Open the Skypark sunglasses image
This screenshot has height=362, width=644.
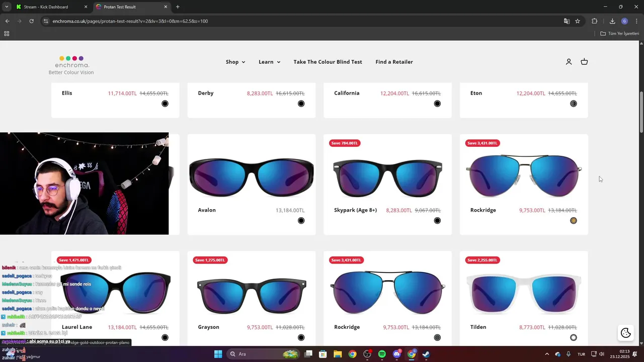point(387,177)
